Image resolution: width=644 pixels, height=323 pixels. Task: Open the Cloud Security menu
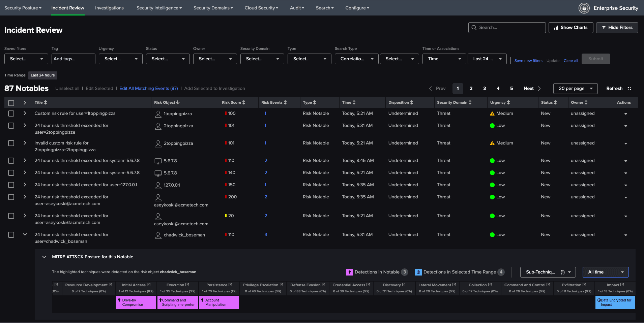tap(261, 8)
